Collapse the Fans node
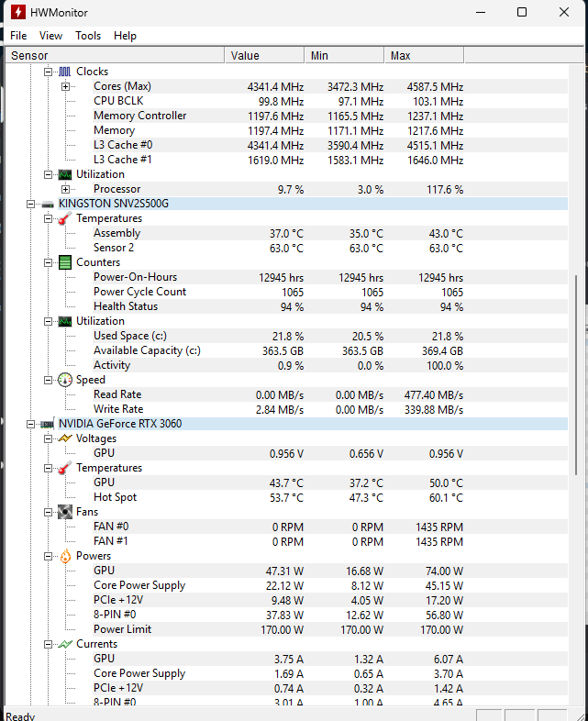The width and height of the screenshot is (588, 721). point(48,512)
